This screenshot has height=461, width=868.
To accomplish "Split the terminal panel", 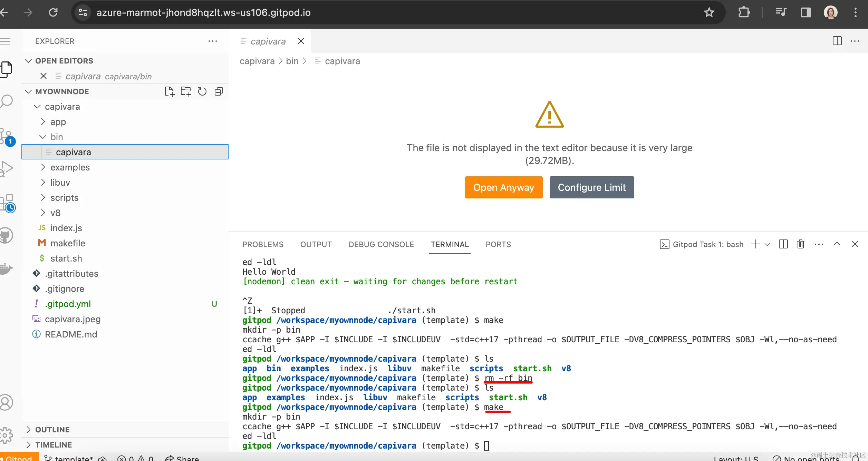I will pos(783,244).
